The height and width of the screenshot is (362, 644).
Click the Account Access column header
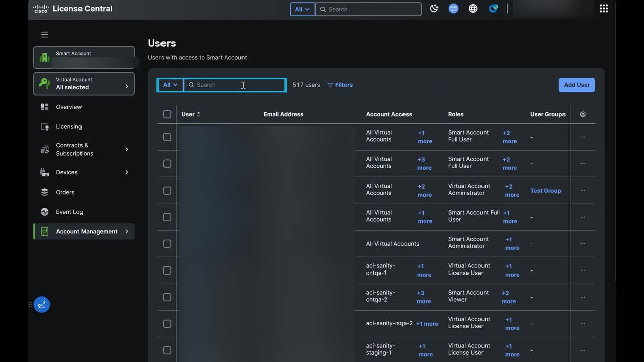(389, 114)
